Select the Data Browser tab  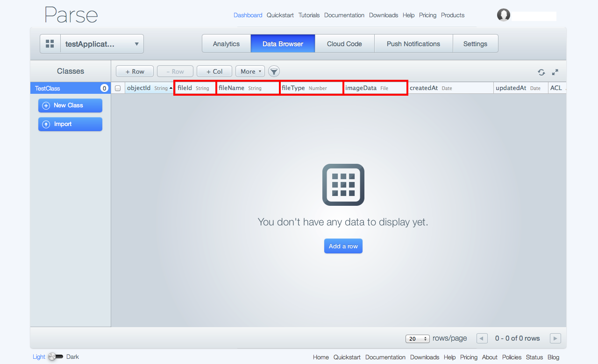[283, 43]
